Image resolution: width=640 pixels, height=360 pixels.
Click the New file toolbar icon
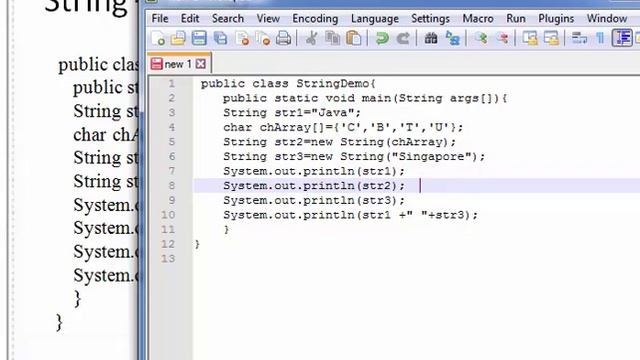point(158,38)
